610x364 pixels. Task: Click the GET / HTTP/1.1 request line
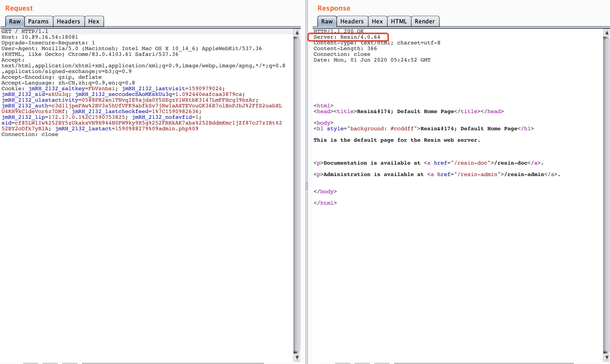(25, 31)
